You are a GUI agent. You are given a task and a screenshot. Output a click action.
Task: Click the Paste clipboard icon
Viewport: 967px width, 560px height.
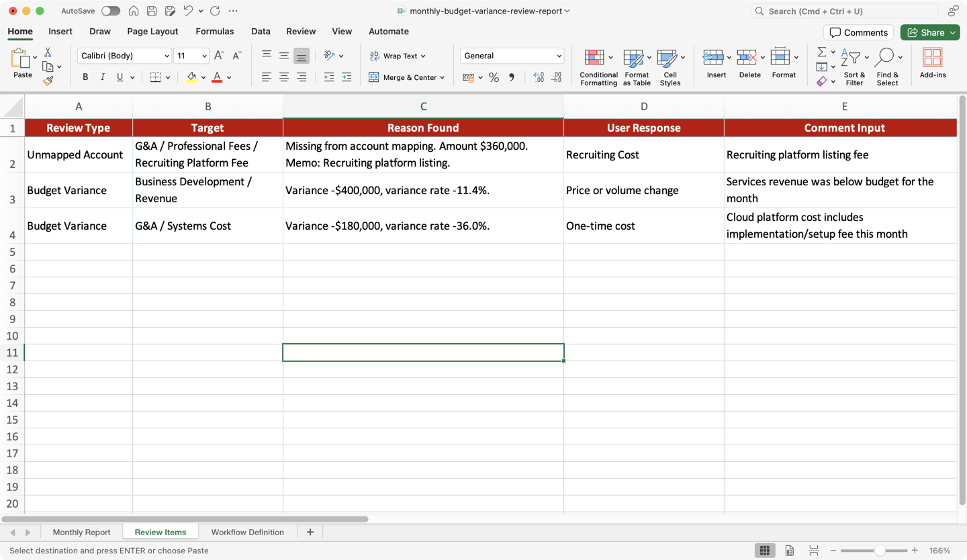[20, 58]
